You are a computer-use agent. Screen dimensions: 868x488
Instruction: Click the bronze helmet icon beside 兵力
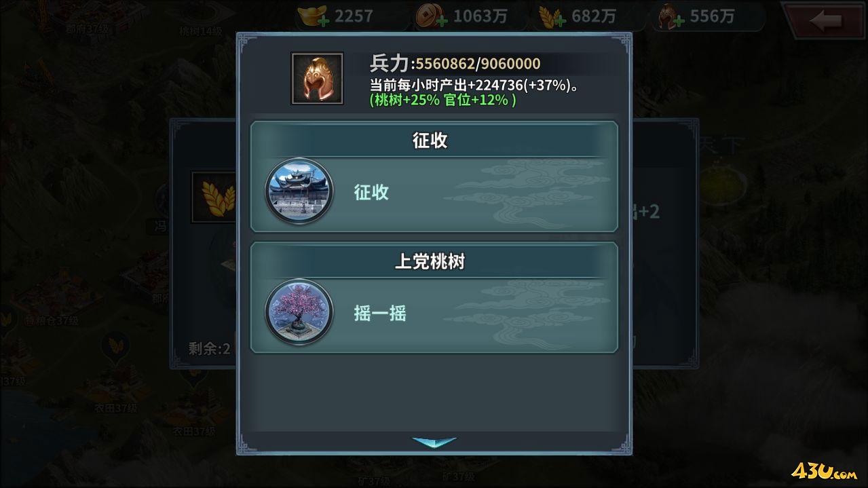click(317, 79)
